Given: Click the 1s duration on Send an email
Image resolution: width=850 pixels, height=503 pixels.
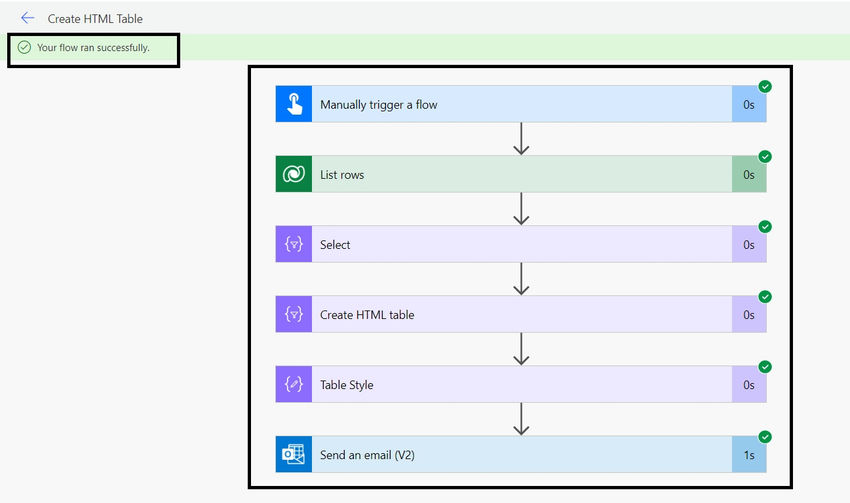Looking at the screenshot, I should point(749,455).
